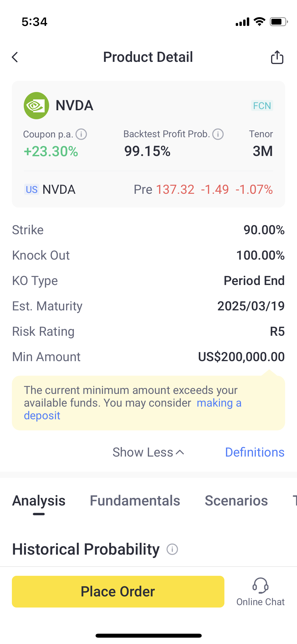The width and height of the screenshot is (297, 644).
Task: Tap the Wi-Fi status icon
Action: pos(259,22)
